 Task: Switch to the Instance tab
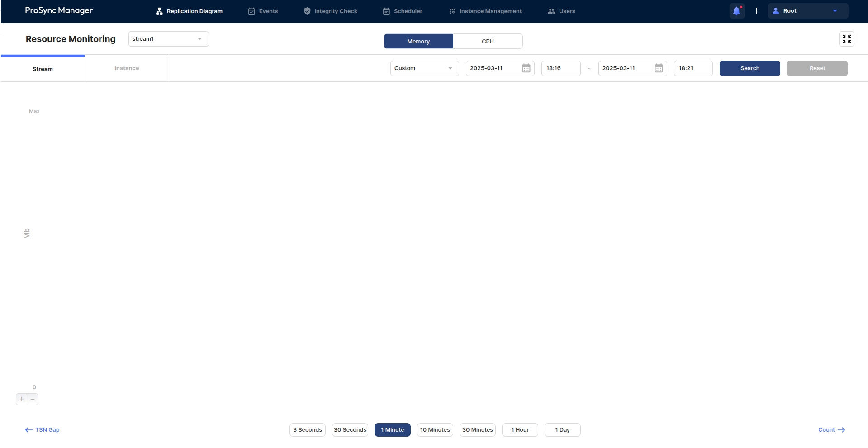(127, 68)
